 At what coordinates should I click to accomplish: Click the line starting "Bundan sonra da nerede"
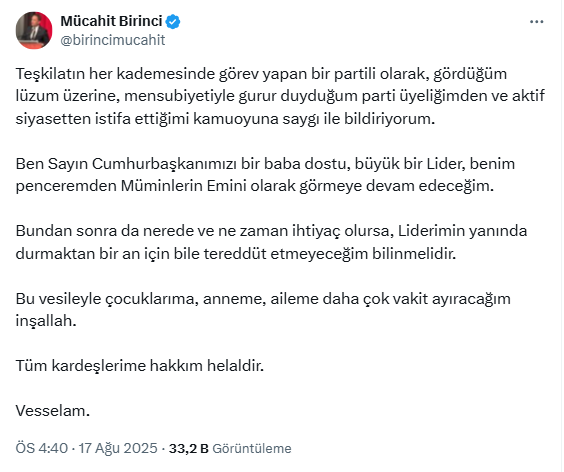click(x=271, y=231)
